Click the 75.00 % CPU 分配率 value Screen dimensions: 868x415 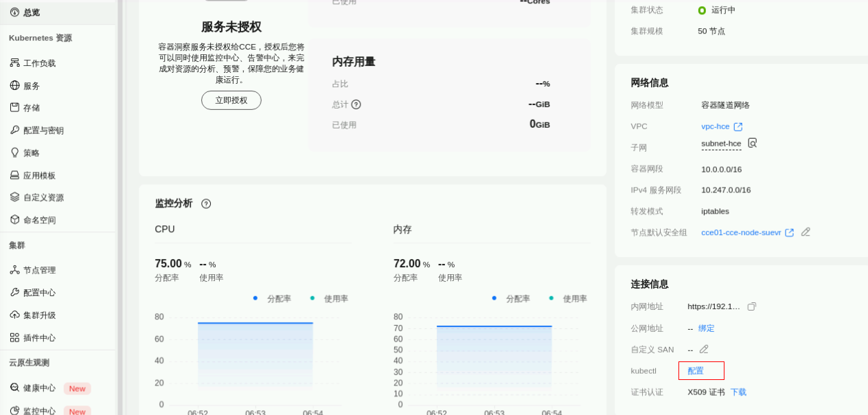tap(173, 264)
